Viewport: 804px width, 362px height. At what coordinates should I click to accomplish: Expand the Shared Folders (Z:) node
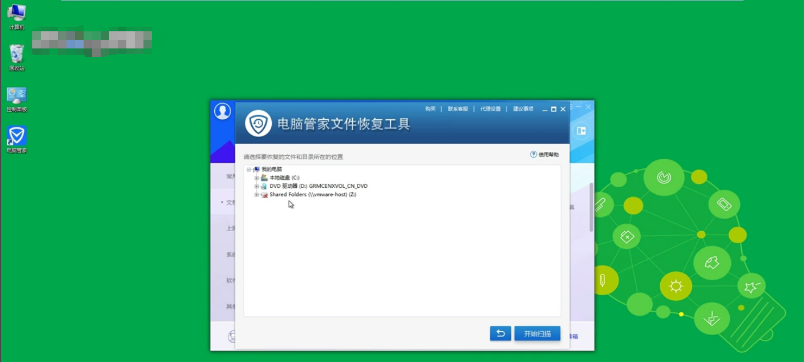click(257, 195)
